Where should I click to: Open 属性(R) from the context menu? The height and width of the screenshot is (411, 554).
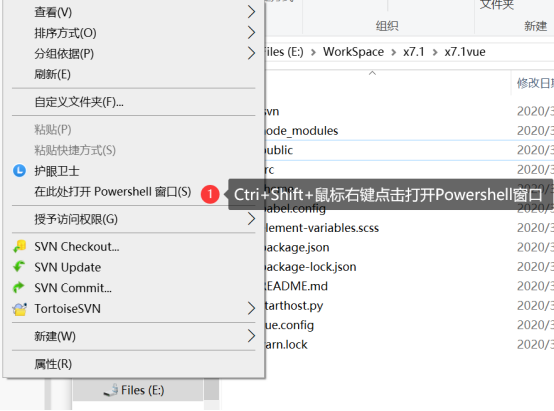(x=53, y=364)
